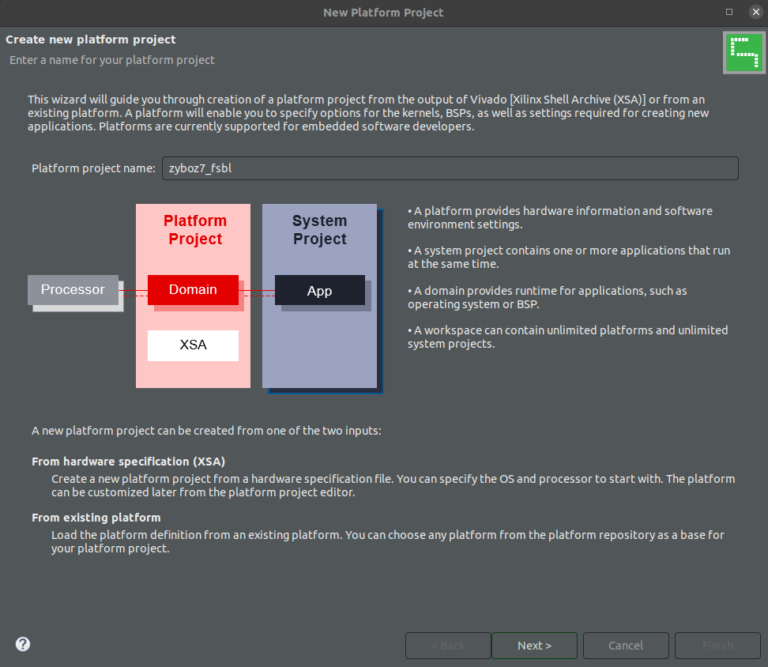Click the New Platform Project title bar

click(x=383, y=13)
